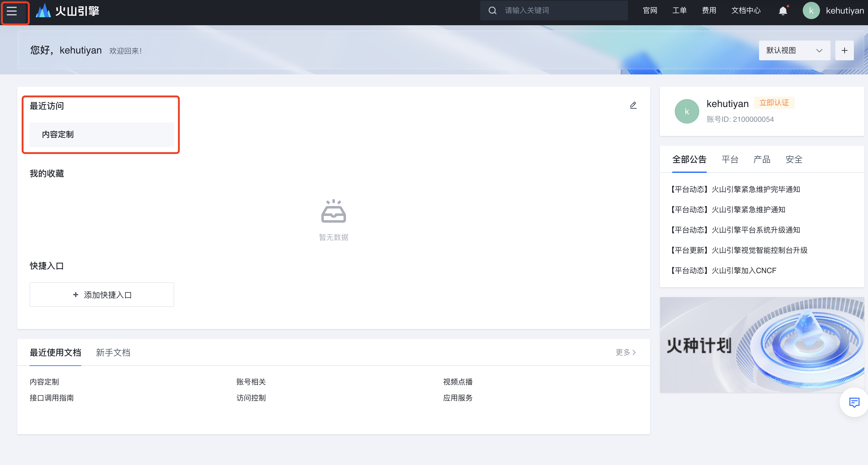Click the 立即认证 badge

tap(774, 103)
